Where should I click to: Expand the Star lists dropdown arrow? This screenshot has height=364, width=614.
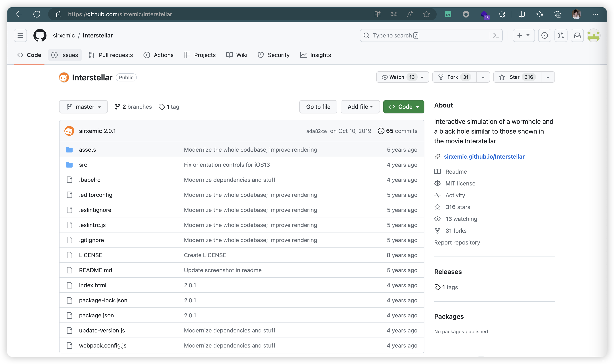(x=548, y=77)
